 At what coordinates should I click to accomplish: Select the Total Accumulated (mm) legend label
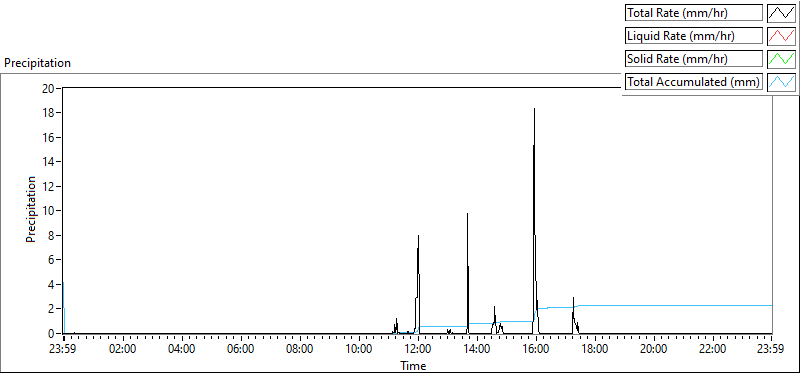[x=694, y=82]
